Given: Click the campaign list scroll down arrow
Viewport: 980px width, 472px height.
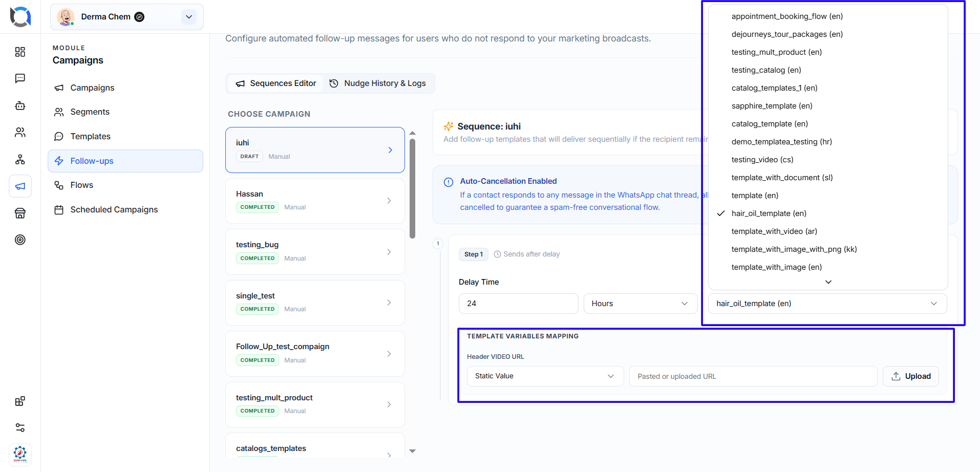Looking at the screenshot, I should pyautogui.click(x=412, y=451).
